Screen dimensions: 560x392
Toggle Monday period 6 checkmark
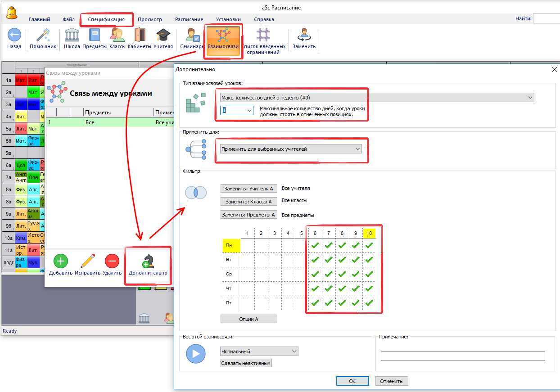(315, 245)
